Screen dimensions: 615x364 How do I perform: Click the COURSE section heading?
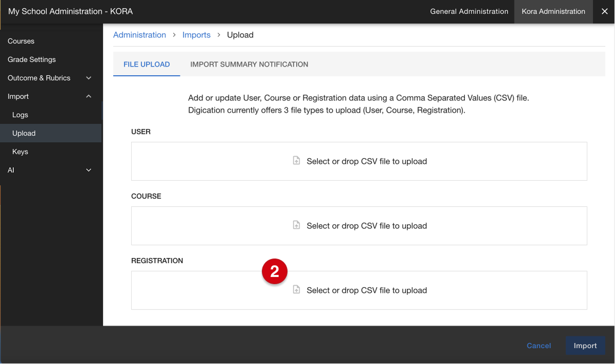coord(146,196)
